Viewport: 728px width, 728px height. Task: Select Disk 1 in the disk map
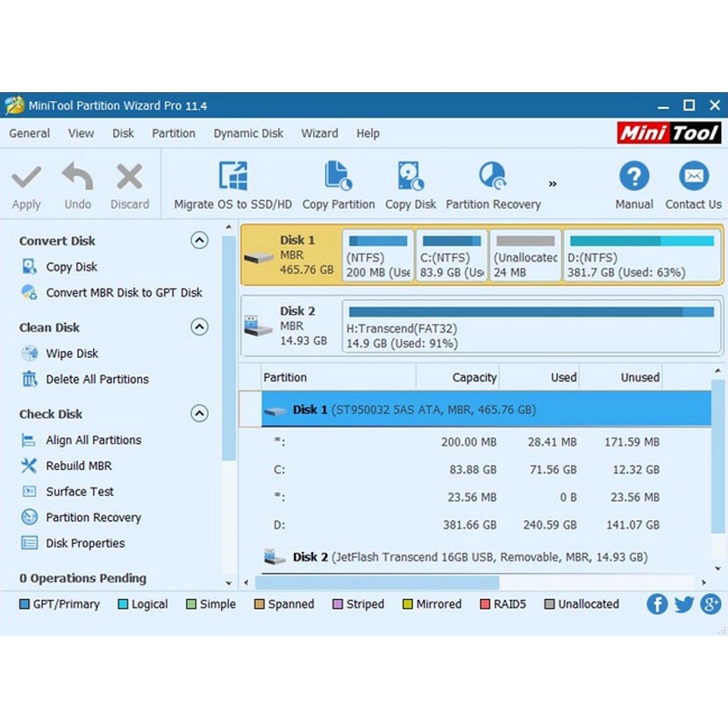tap(291, 255)
